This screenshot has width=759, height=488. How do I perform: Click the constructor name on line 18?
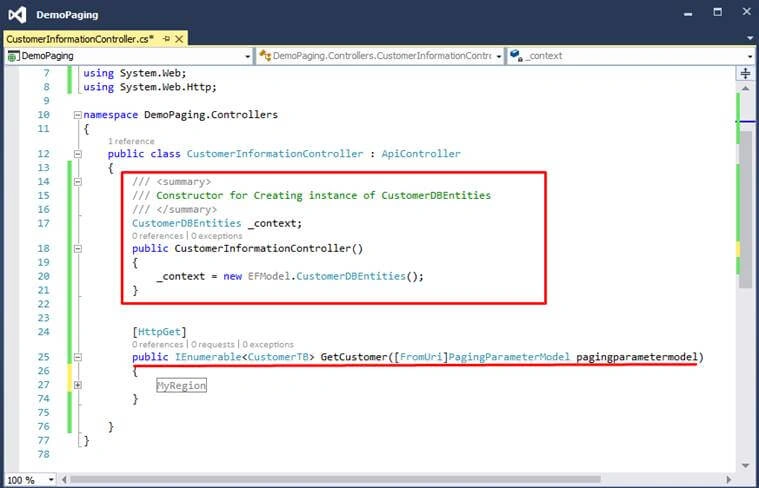click(263, 249)
